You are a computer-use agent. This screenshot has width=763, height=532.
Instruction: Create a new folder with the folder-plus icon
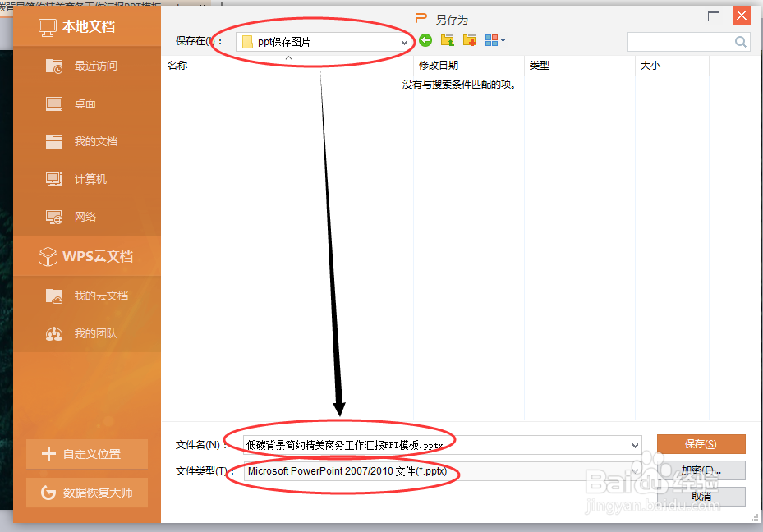point(468,39)
